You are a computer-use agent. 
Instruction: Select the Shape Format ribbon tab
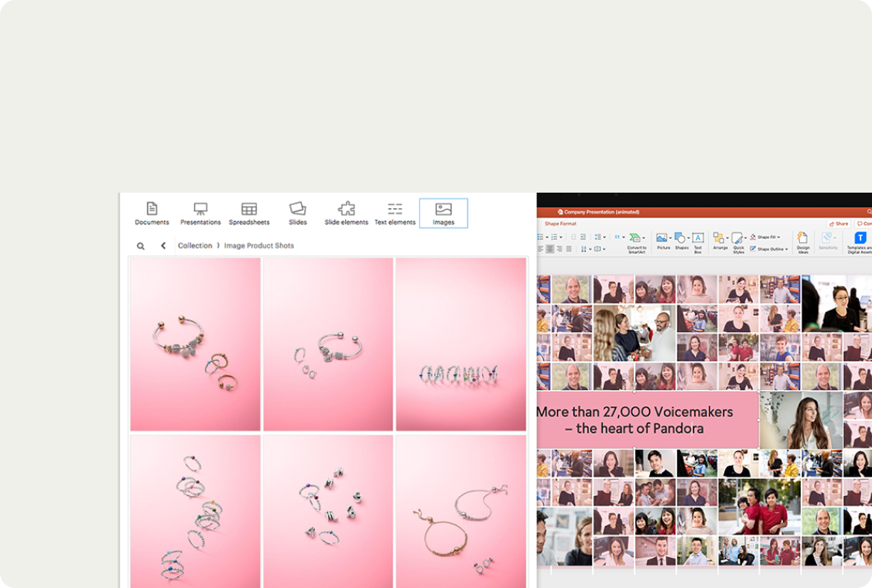(x=560, y=224)
